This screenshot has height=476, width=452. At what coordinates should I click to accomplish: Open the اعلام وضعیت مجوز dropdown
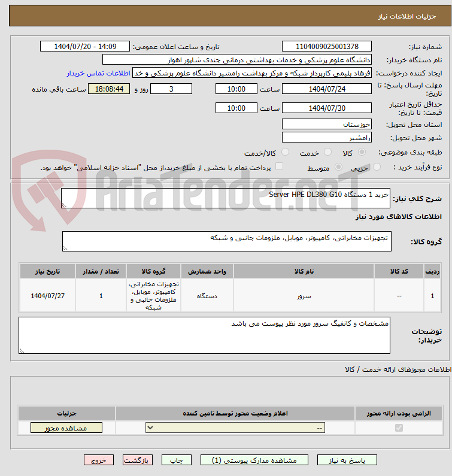coord(235,428)
